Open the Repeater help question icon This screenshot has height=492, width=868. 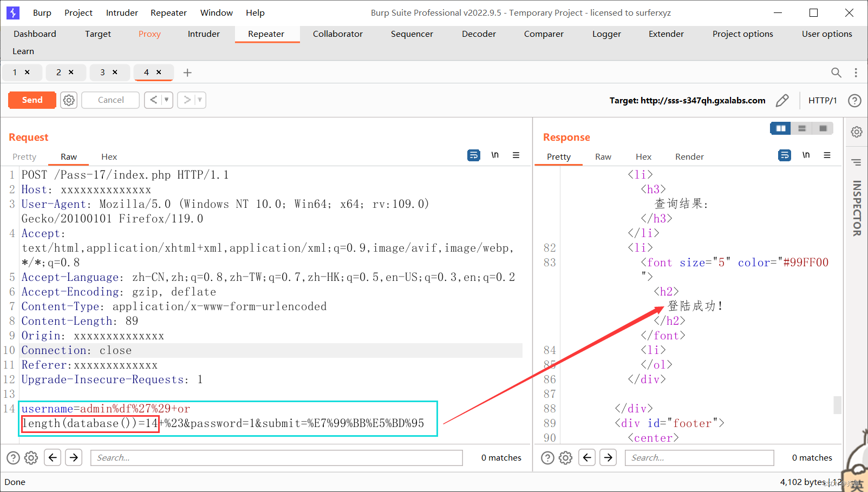click(854, 100)
